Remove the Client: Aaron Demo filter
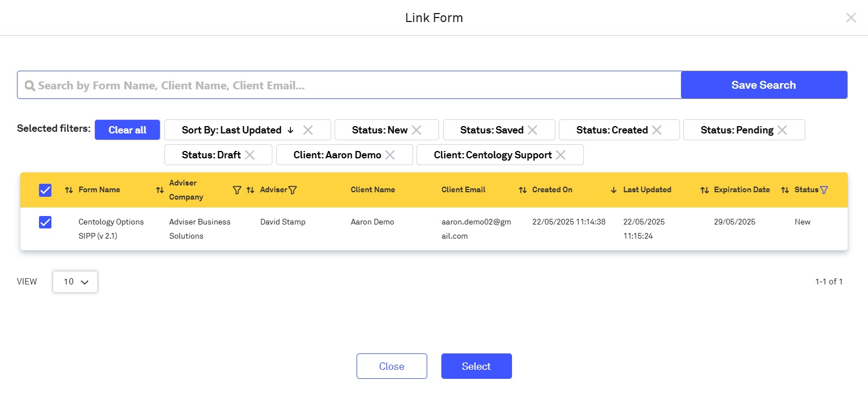868x393 pixels. (x=390, y=155)
